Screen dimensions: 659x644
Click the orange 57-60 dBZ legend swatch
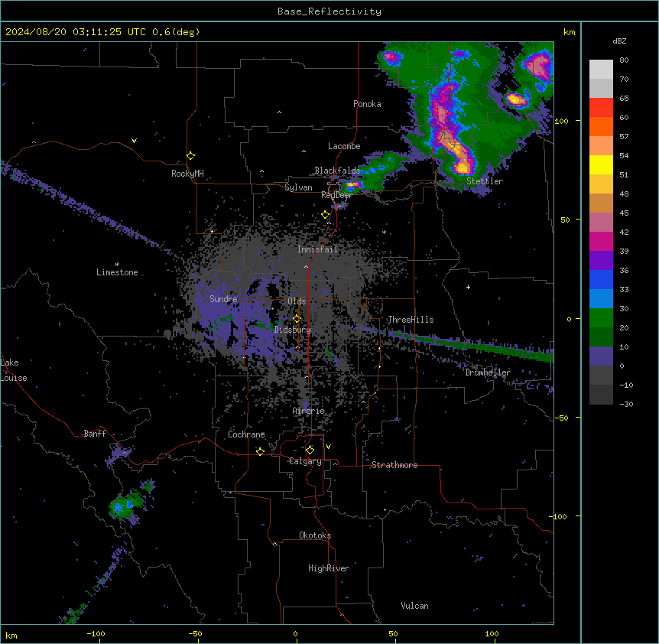[x=601, y=126]
